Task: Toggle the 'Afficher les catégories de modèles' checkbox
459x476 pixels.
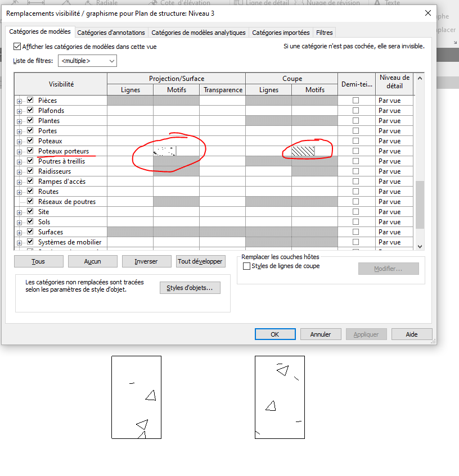Action: coord(17,47)
